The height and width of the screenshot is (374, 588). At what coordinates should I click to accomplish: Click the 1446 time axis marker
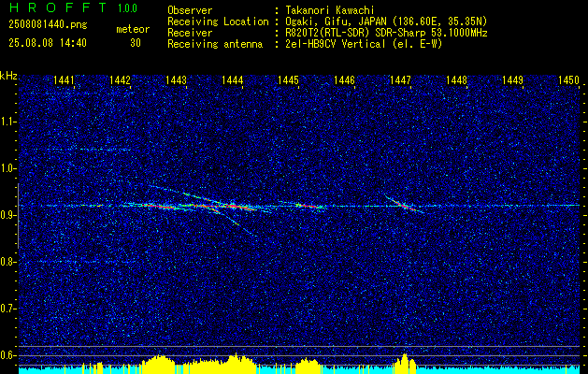tap(344, 79)
